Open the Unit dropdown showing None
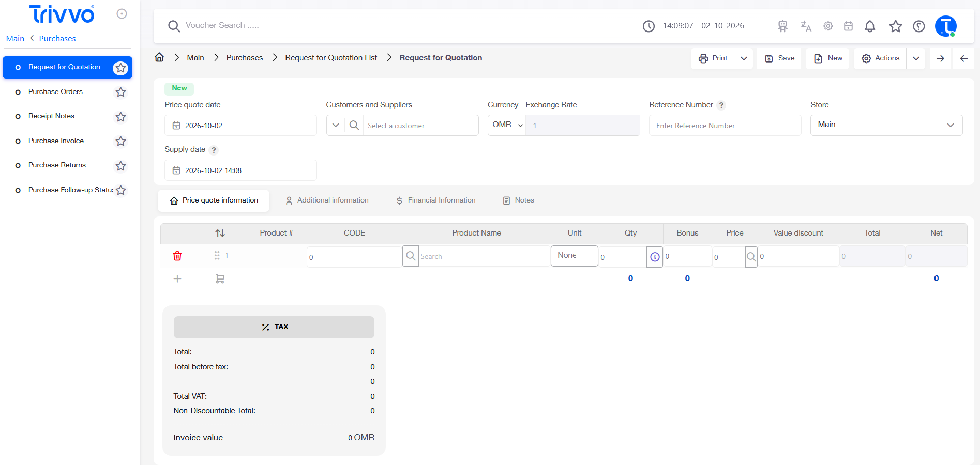980x465 pixels. pyautogui.click(x=574, y=256)
